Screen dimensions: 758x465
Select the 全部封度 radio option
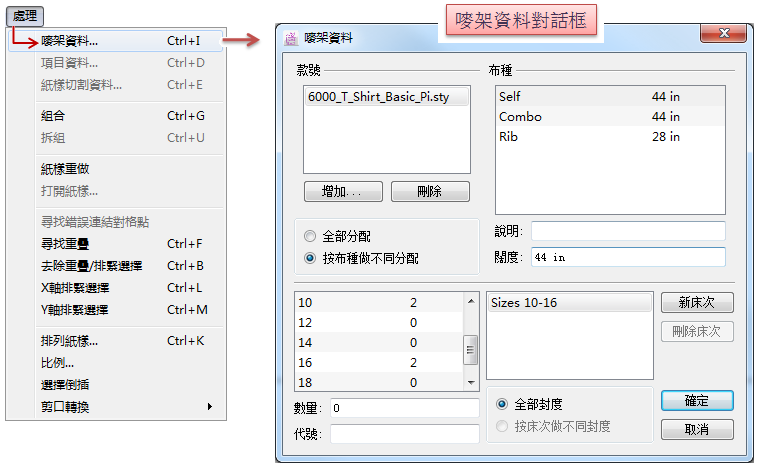tap(530, 404)
